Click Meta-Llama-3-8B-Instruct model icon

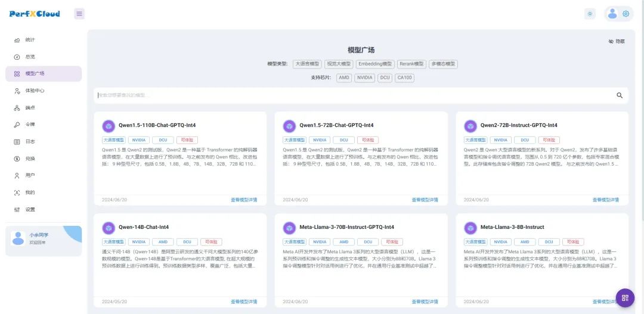point(470,228)
